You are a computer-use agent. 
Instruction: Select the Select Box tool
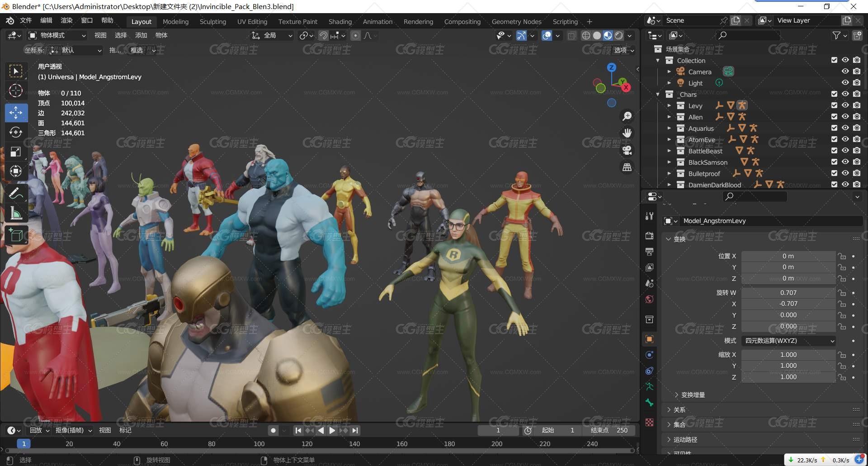click(16, 71)
